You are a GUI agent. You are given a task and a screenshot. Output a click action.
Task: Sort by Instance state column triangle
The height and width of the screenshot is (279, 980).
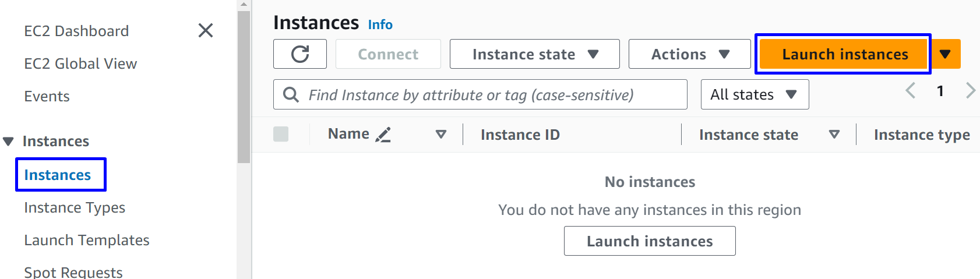pos(834,135)
